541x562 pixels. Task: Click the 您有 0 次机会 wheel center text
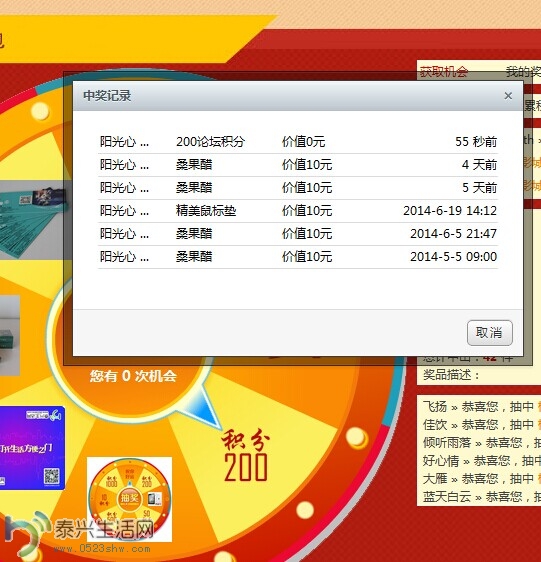pos(133,376)
